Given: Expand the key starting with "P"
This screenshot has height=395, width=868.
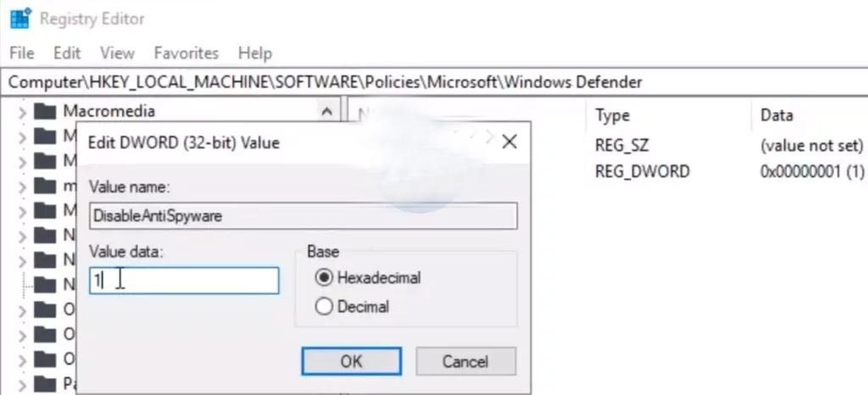Looking at the screenshot, I should (x=22, y=385).
